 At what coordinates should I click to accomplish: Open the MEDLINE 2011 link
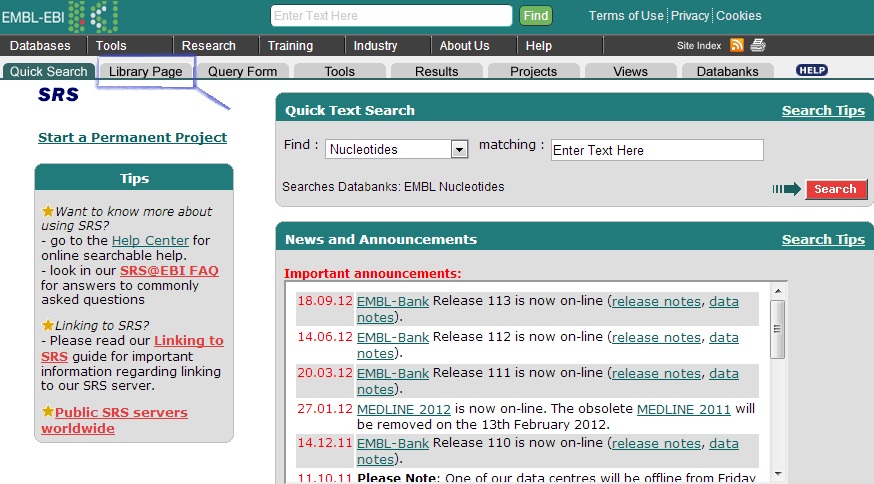click(x=683, y=409)
